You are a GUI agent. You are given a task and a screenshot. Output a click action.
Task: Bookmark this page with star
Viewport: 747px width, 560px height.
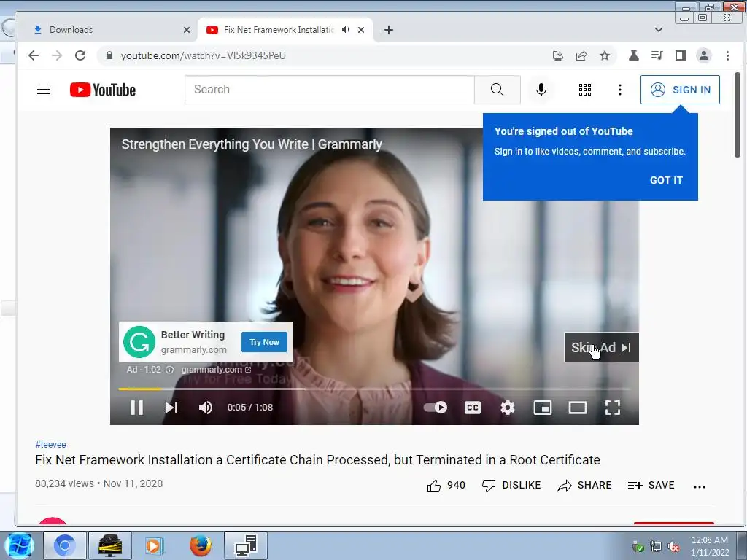[605, 55]
